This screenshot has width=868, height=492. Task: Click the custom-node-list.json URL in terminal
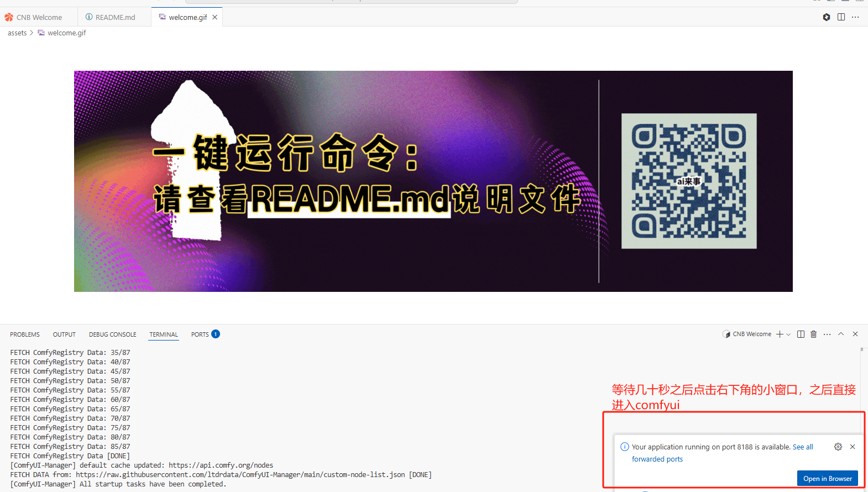click(x=240, y=475)
